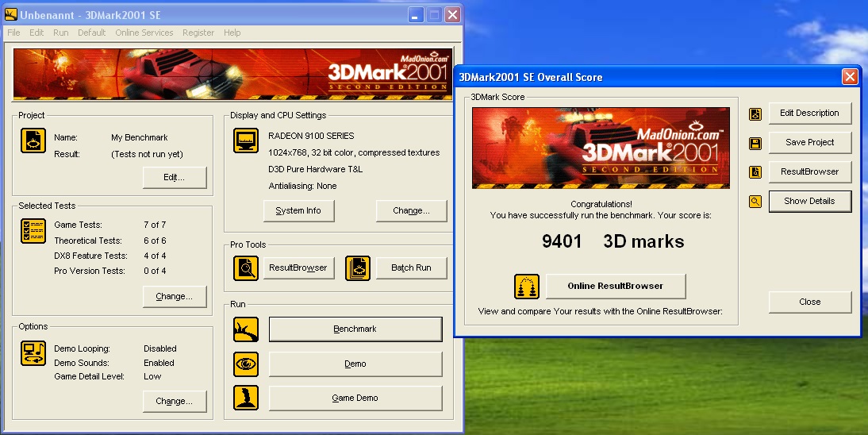Click the (Tests not run yet) result text
Viewport: 868px width, 435px height.
coord(148,154)
